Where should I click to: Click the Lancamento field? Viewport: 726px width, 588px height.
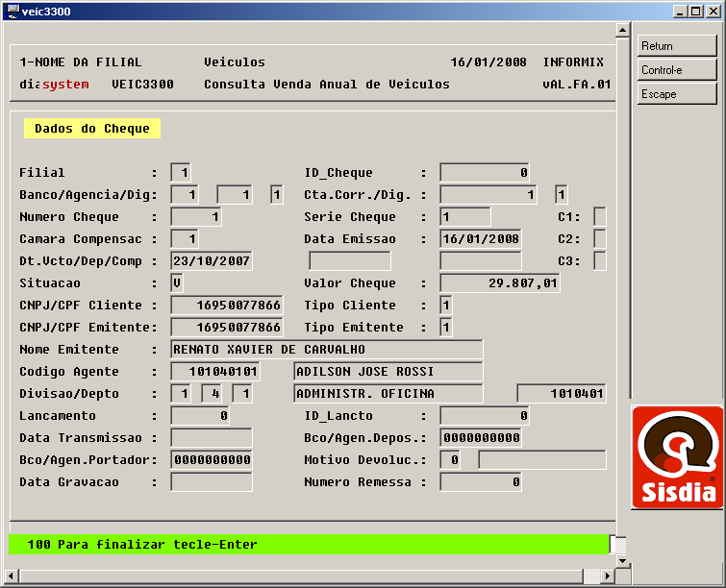point(200,415)
